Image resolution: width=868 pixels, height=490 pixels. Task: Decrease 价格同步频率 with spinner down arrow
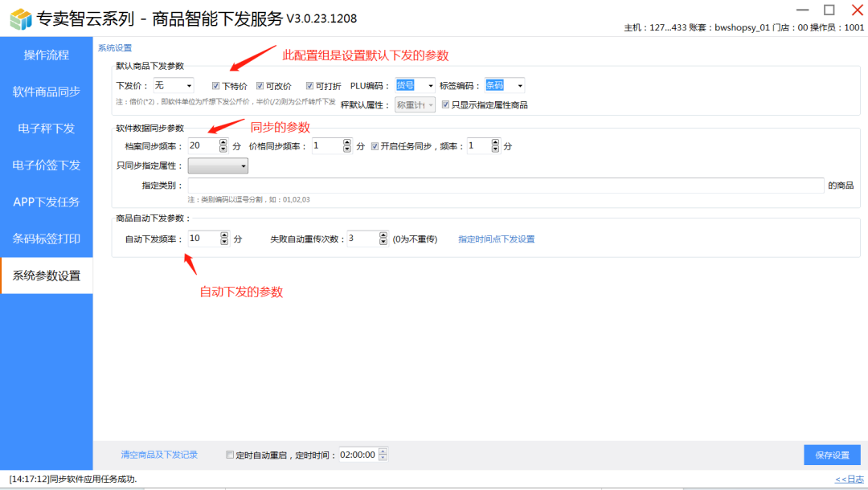[347, 149]
